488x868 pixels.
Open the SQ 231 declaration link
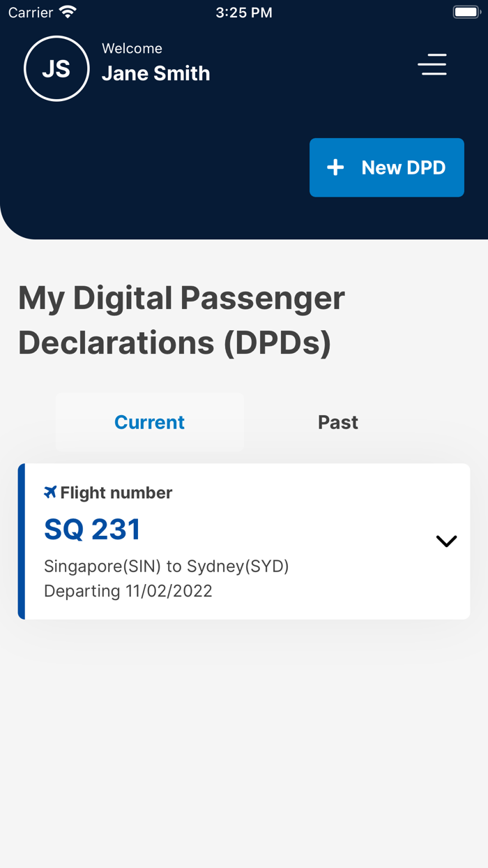pyautogui.click(x=92, y=529)
